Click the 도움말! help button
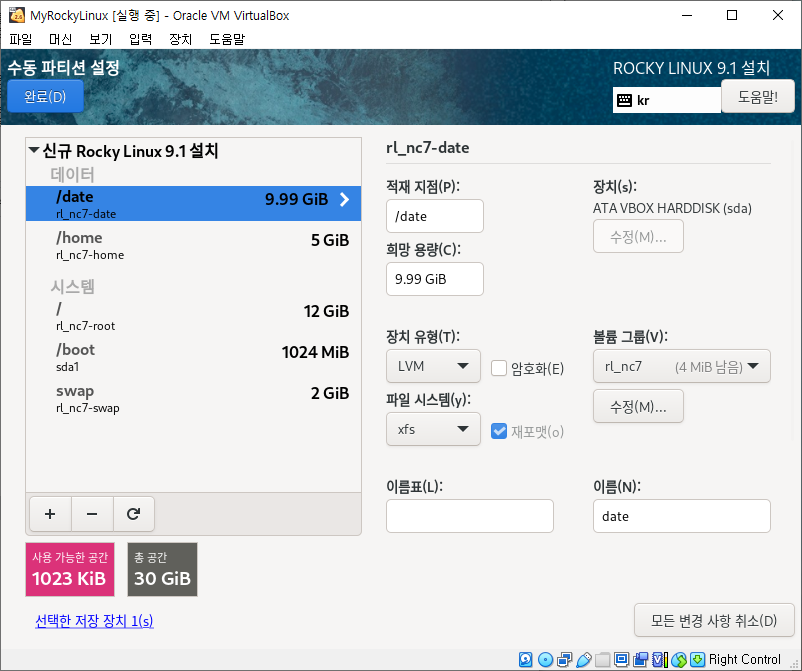The image size is (802, 671). click(x=758, y=96)
